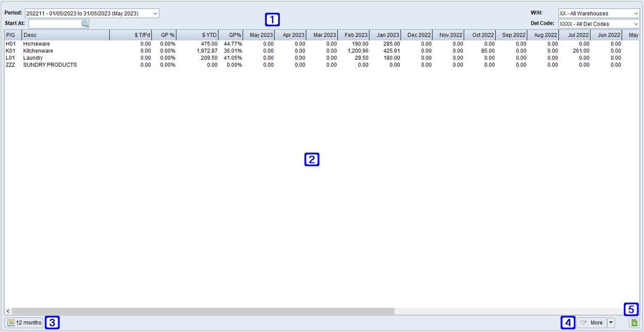Viewport: 644px width, 332px height.
Task: Click the May 2023 column header
Action: tap(260, 35)
